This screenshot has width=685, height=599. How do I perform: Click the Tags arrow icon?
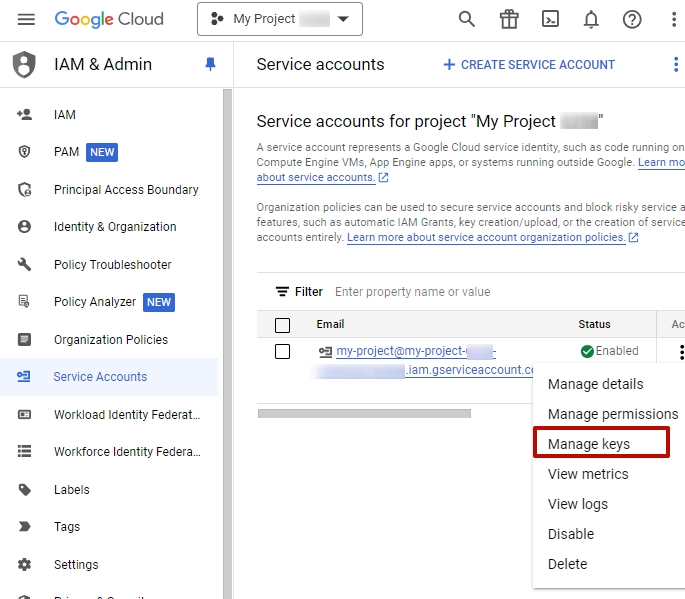[25, 526]
